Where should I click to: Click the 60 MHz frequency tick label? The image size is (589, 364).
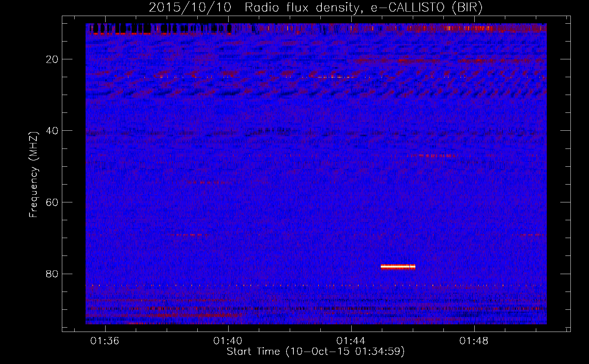52,202
